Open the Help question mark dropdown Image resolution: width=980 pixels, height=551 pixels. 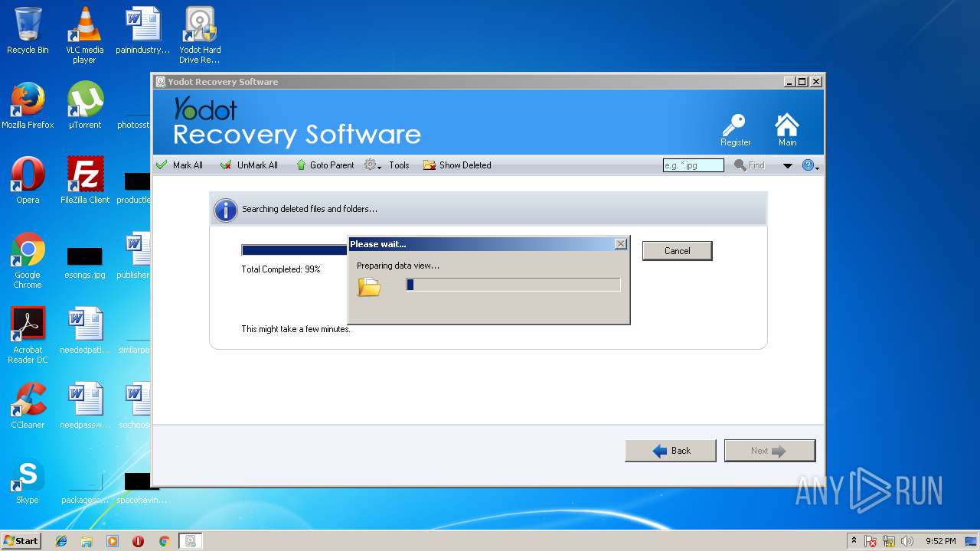coord(810,165)
